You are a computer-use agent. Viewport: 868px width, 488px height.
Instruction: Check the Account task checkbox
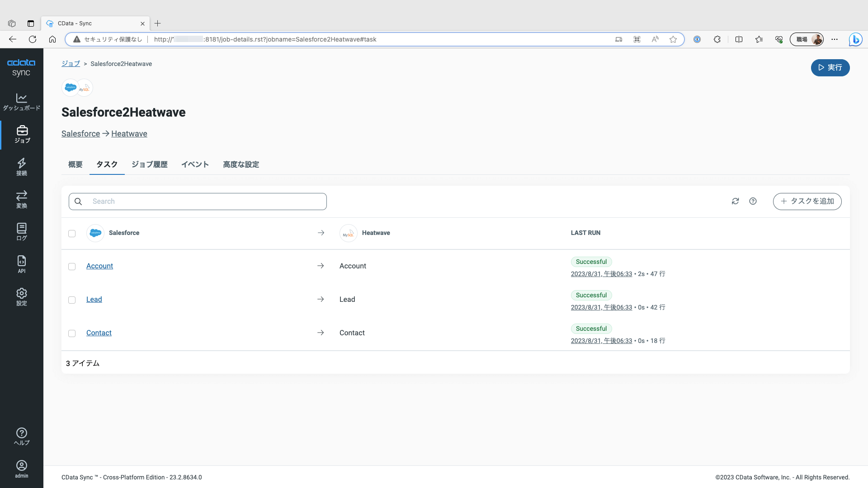tap(72, 267)
